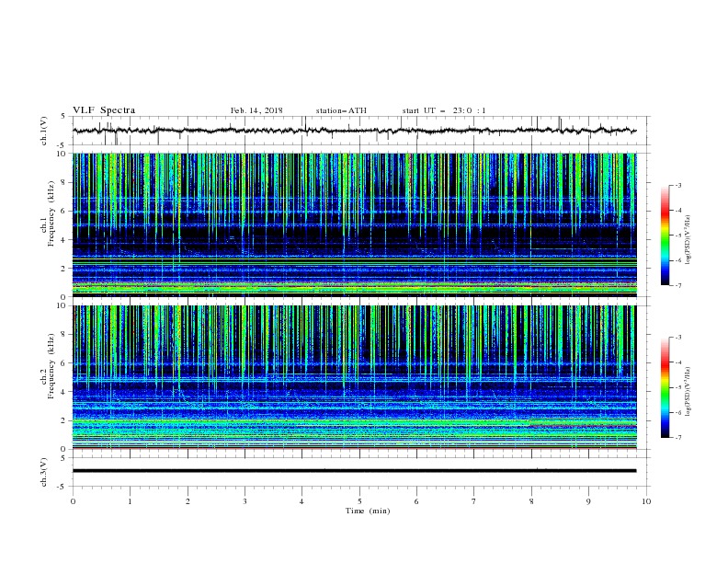This screenshot has width=728, height=563.
Task: Click the time axis tick label "0"
Action: coord(73,501)
